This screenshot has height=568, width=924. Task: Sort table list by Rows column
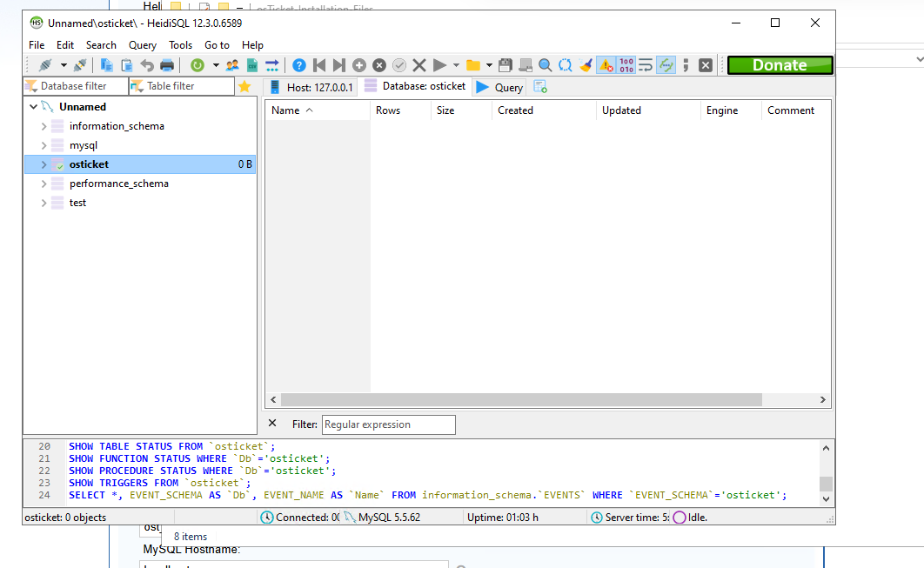click(x=400, y=110)
